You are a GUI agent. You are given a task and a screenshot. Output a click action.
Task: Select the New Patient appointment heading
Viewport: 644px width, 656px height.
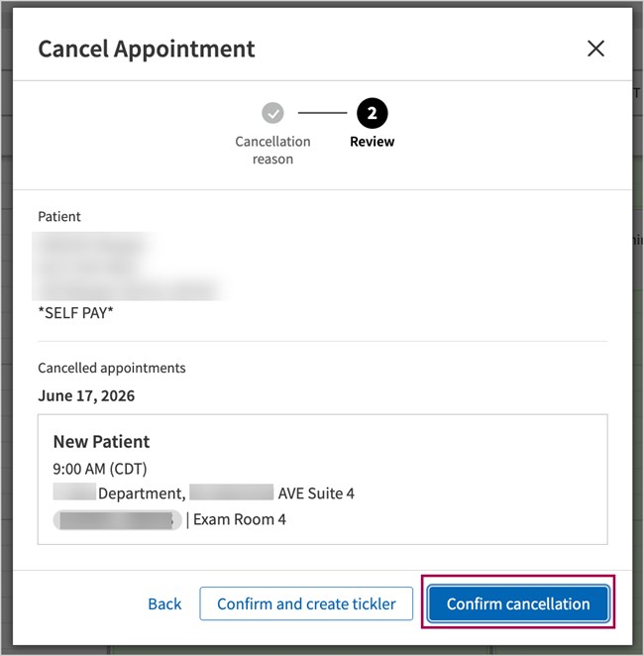tap(101, 442)
